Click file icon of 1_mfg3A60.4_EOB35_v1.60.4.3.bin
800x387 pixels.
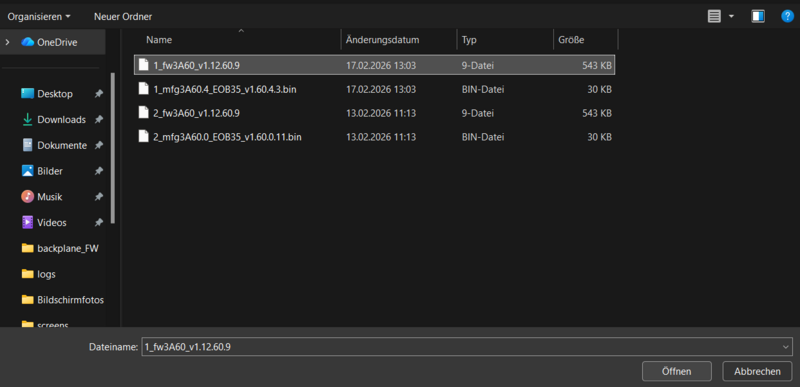coord(144,89)
